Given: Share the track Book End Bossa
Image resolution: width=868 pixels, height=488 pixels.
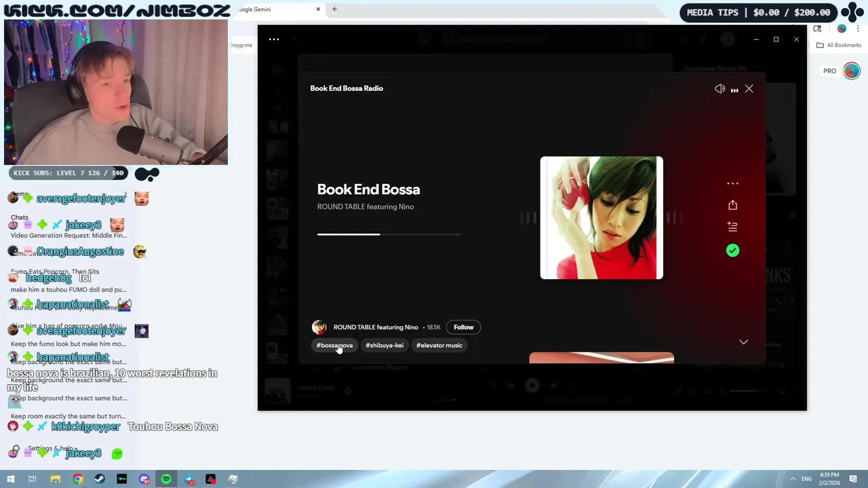Looking at the screenshot, I should pos(732,205).
